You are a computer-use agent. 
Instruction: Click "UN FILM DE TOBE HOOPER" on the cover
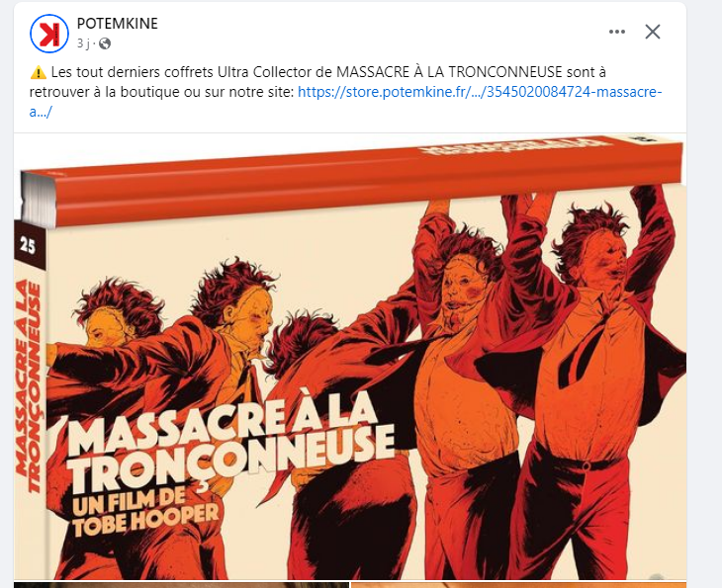pos(144,512)
